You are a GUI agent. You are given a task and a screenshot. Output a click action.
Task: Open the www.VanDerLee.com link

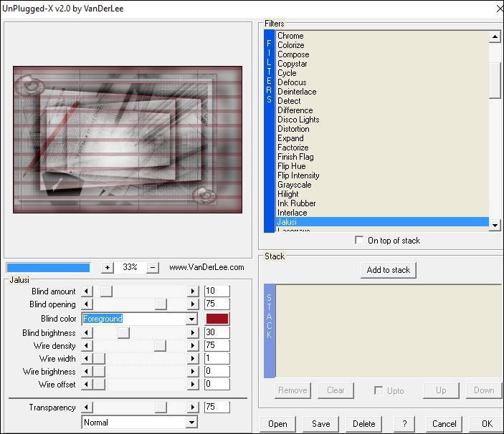point(206,267)
